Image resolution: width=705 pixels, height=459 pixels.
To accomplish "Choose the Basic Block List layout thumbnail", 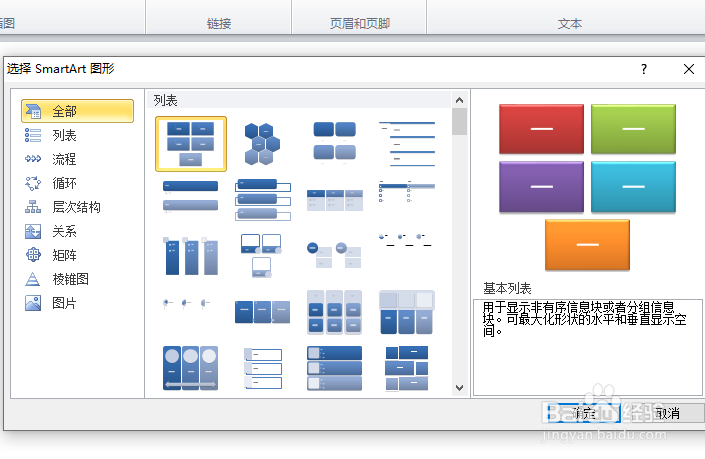I will coord(191,144).
